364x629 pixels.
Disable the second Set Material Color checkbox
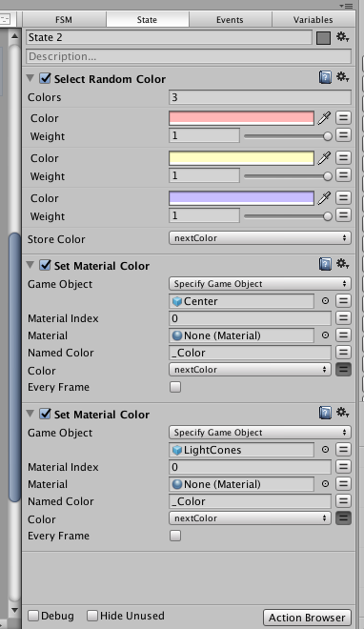pyautogui.click(x=45, y=414)
